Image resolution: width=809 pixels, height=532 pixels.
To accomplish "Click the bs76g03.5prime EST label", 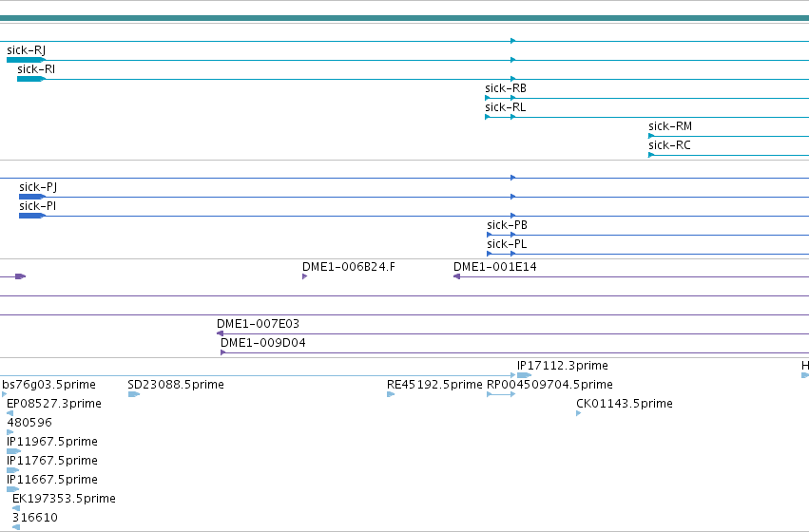I will pyautogui.click(x=49, y=385).
